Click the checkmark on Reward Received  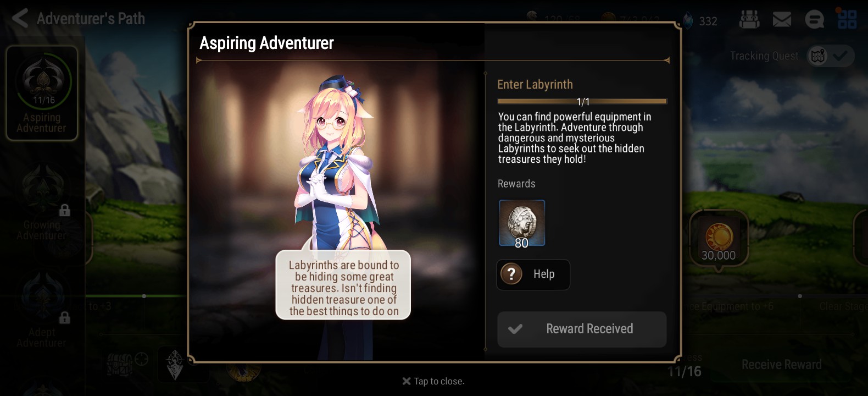coord(515,329)
